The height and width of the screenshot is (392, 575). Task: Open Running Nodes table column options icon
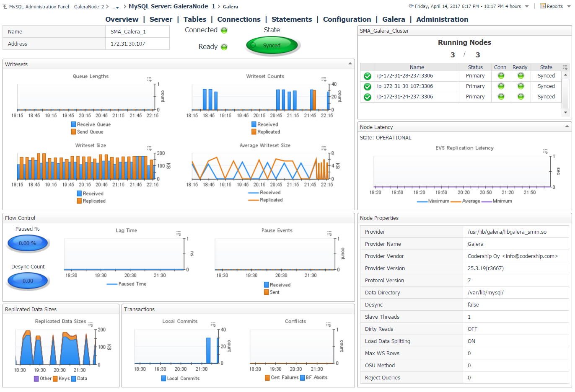pos(565,67)
